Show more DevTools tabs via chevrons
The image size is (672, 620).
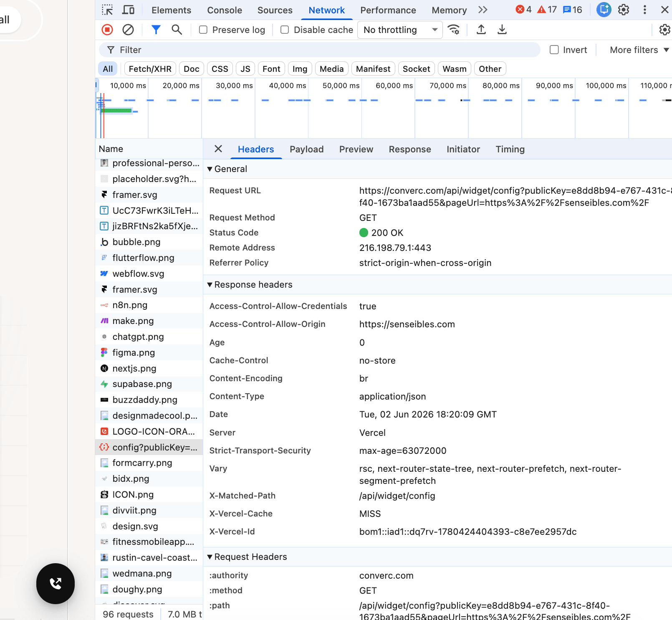pyautogui.click(x=483, y=10)
